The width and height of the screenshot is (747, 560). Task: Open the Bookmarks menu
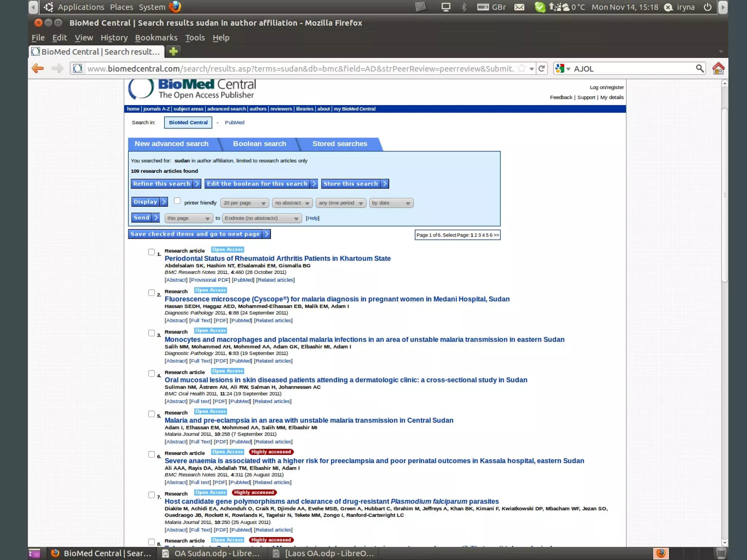[x=156, y=38]
